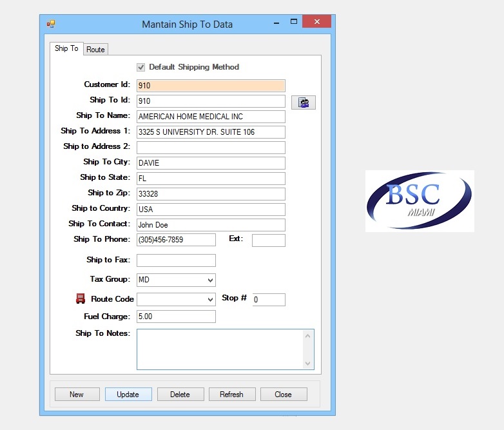Click the Fuel Charge field
Image resolution: width=504 pixels, height=430 pixels.
click(x=176, y=317)
